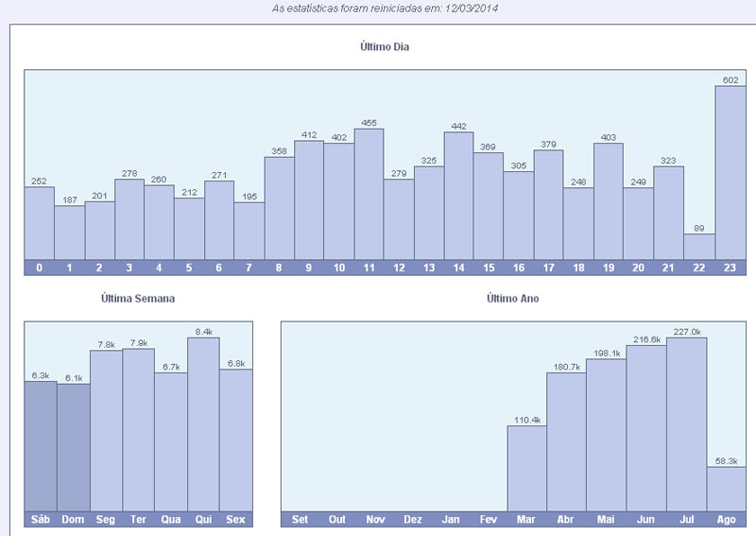Click the hour 23 axis label

pyautogui.click(x=730, y=268)
